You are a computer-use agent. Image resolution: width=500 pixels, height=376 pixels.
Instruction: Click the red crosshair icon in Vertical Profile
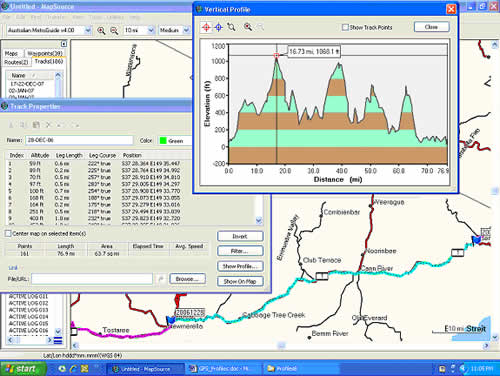pyautogui.click(x=206, y=27)
